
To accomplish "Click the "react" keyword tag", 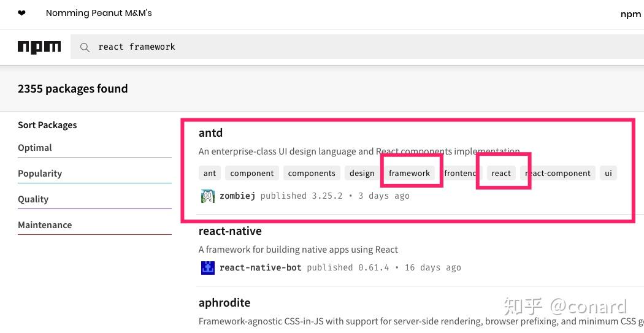I will coord(501,173).
